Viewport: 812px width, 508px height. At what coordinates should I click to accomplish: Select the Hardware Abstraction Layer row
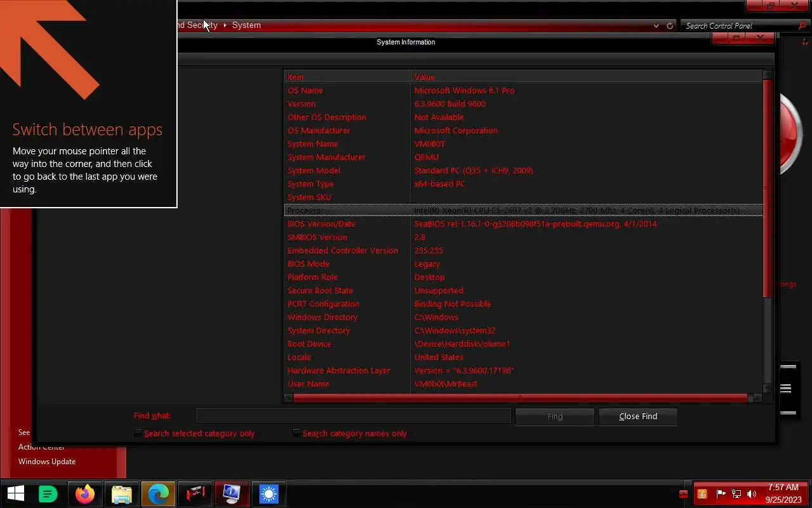[x=523, y=370]
